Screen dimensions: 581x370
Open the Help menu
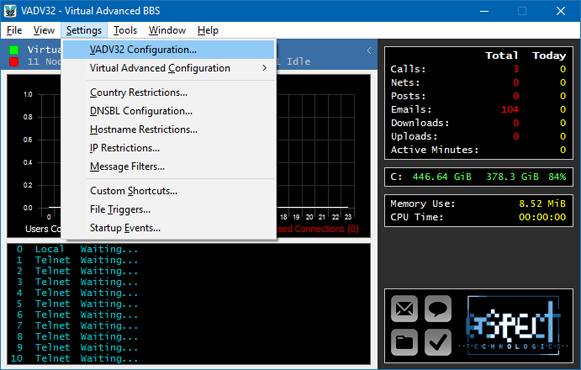coord(208,30)
